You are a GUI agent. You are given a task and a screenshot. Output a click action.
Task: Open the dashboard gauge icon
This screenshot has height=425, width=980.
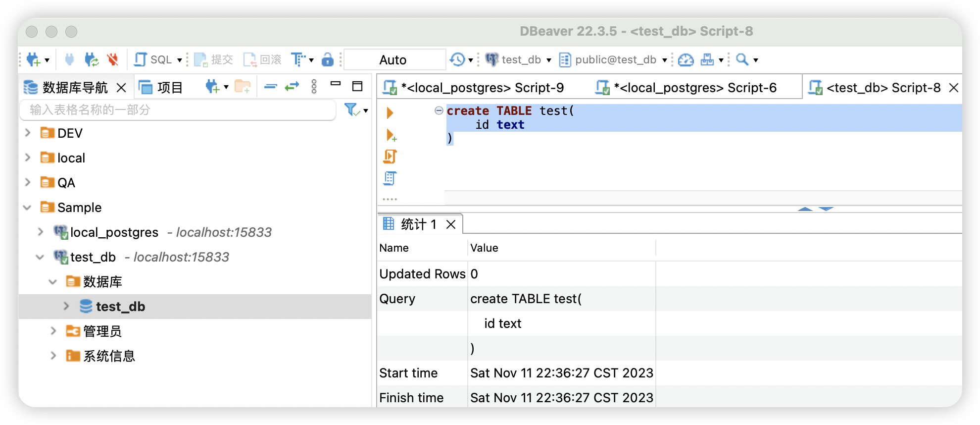click(x=686, y=60)
